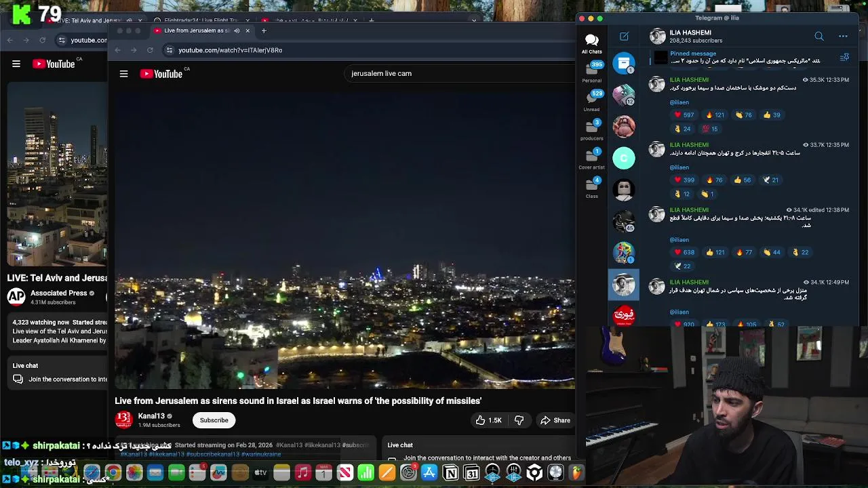The image size is (868, 488).
Task: Like the Jerusalem live video (1.5K)
Action: tap(488, 420)
